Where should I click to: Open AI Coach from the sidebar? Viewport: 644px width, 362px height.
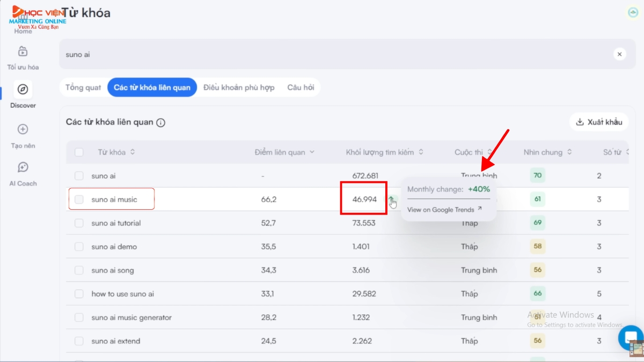tap(23, 168)
